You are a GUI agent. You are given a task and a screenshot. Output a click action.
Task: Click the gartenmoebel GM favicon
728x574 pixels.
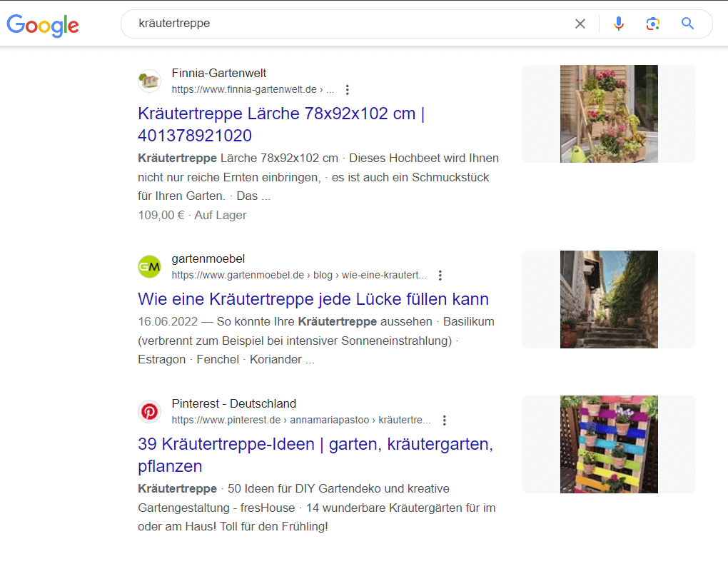coord(149,266)
